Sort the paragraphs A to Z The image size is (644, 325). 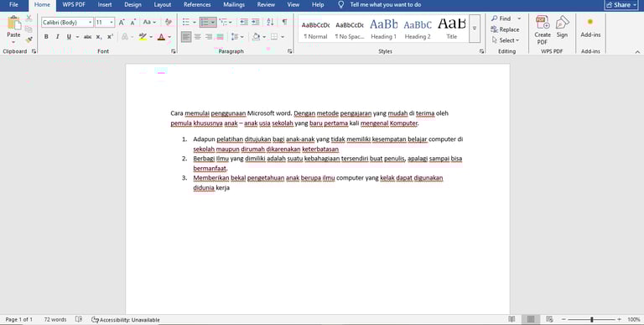[x=270, y=22]
